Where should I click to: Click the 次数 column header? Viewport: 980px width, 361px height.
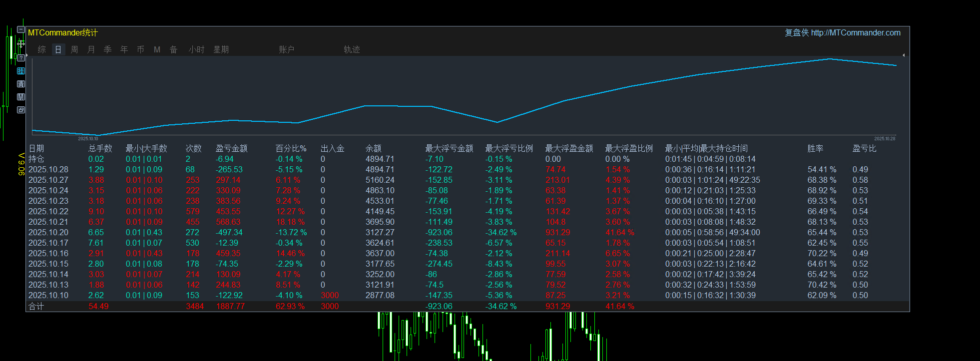(x=193, y=148)
